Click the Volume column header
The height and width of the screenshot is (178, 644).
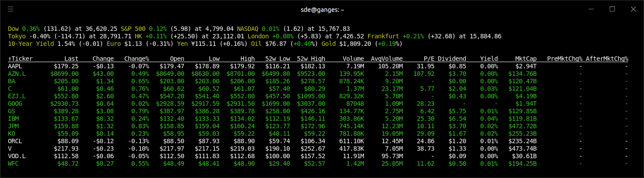(x=353, y=59)
